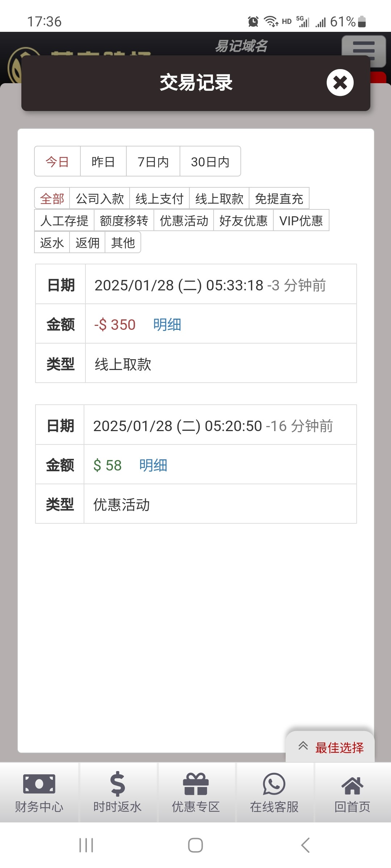Image resolution: width=391 pixels, height=868 pixels.
Task: Select the VIP优惠 filter
Action: click(301, 221)
